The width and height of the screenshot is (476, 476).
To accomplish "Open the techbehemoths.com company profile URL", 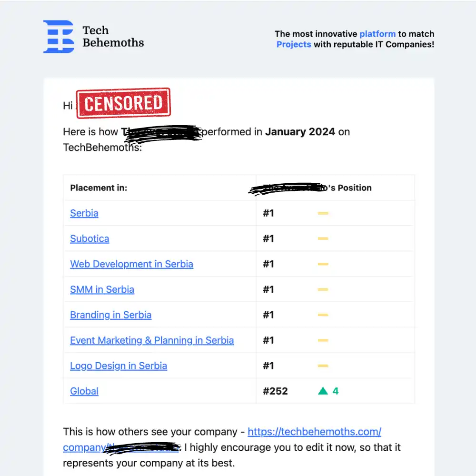I will 314,432.
